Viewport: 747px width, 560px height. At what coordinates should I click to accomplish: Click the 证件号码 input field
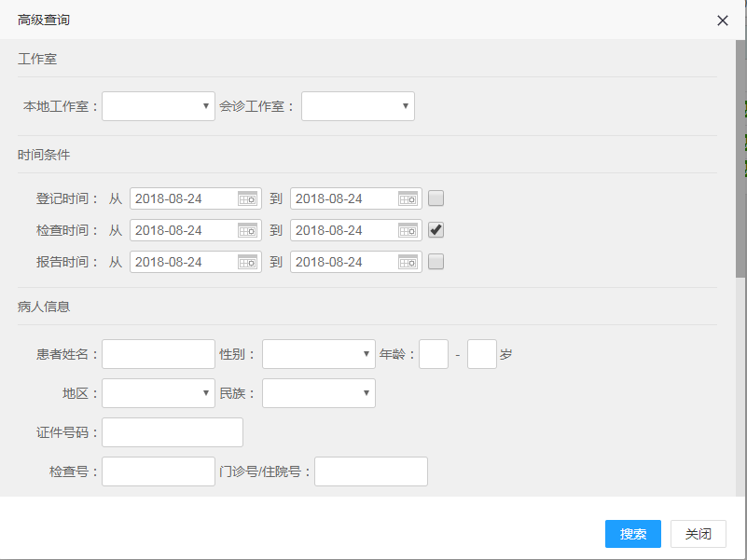click(173, 432)
